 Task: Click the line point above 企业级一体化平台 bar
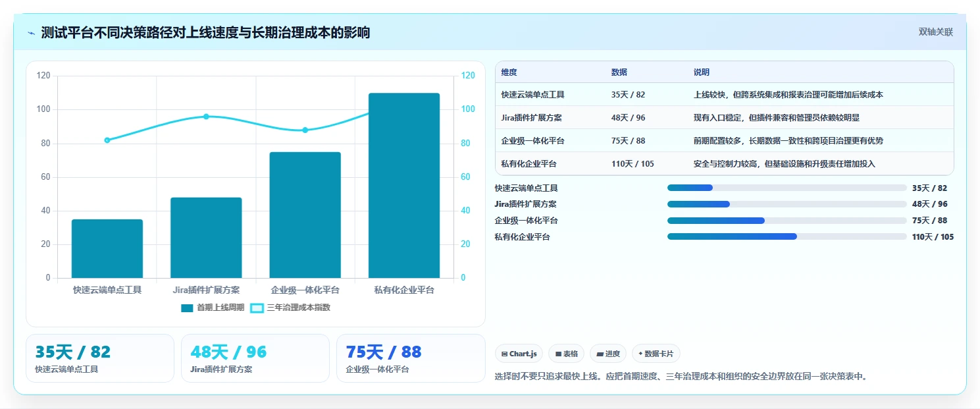(305, 130)
